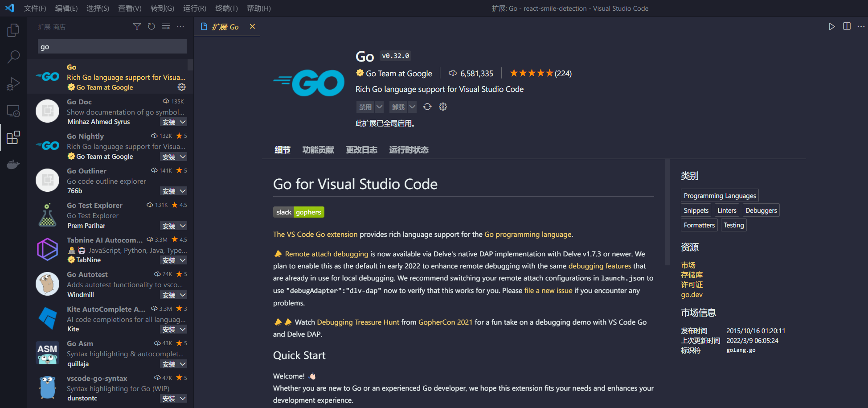Open the Docker view in activity bar
This screenshot has width=868, height=408.
coord(13,164)
